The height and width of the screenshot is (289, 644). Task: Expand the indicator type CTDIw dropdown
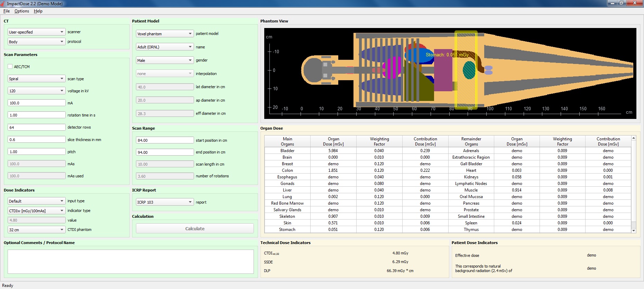[36, 211]
